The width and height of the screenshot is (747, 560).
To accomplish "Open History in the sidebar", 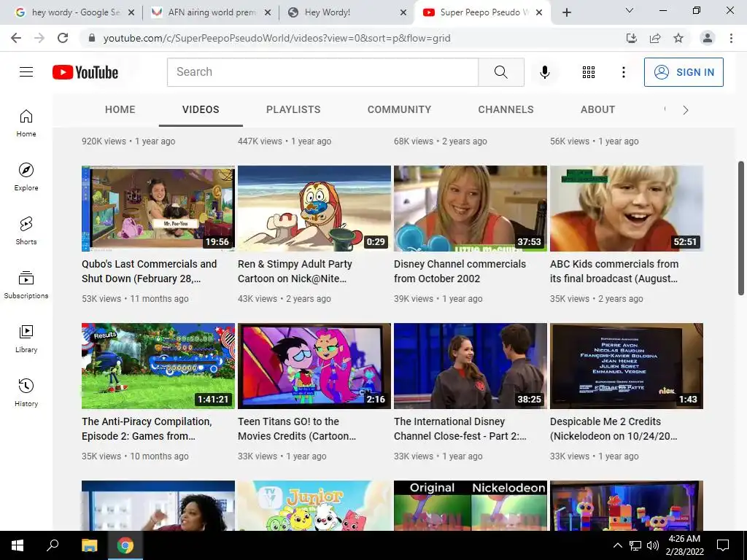I will coord(26,392).
